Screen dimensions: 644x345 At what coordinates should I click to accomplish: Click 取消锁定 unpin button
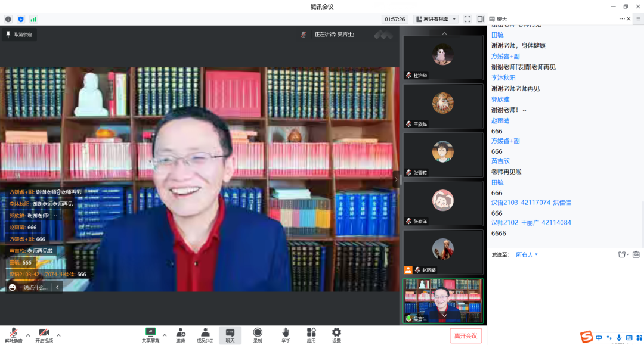pyautogui.click(x=19, y=35)
